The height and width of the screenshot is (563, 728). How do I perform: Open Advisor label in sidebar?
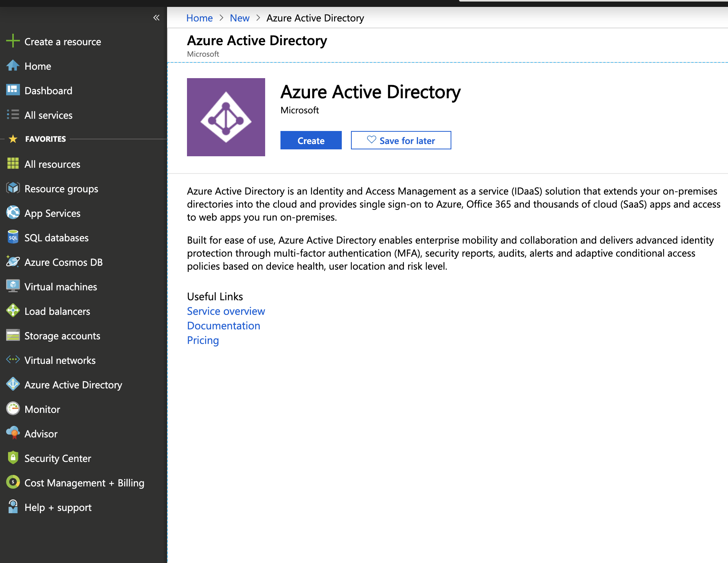[x=41, y=434]
